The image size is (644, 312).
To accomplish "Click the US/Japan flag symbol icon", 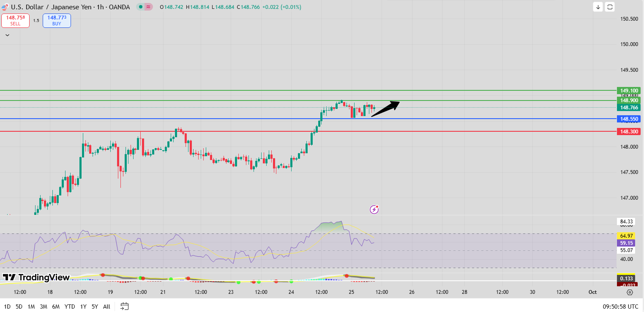I will pos(5,7).
